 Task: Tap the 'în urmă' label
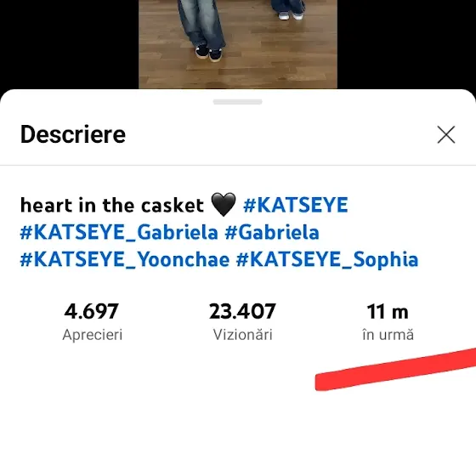(388, 335)
